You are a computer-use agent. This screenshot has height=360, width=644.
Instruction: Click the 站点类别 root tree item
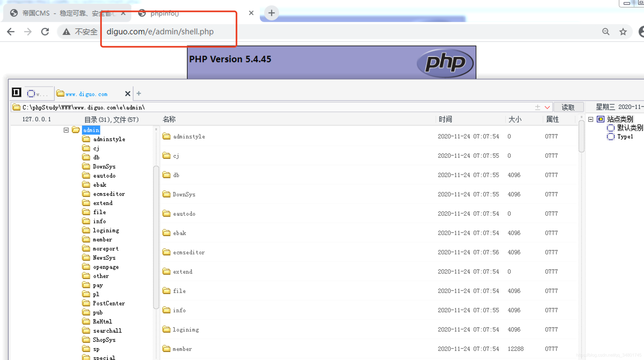(620, 119)
